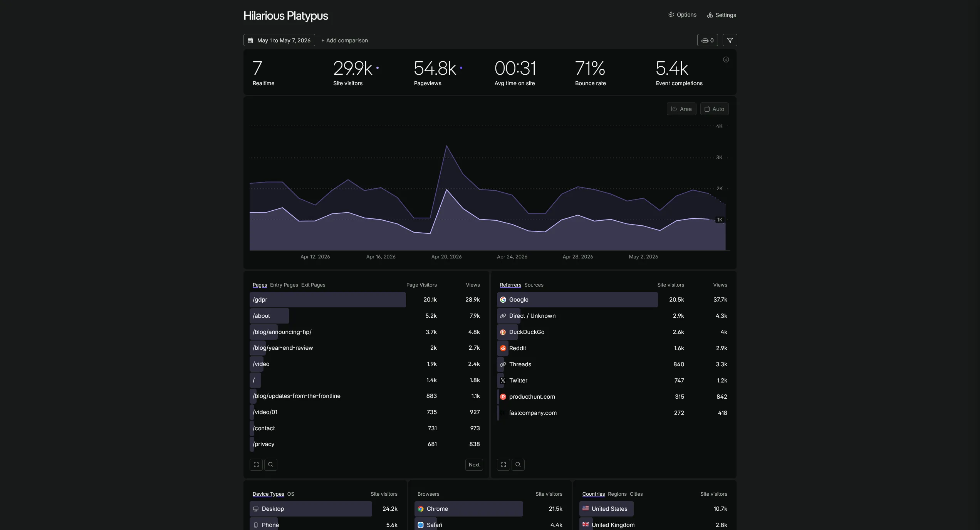Click the /privacy page row
The image size is (980, 530).
point(366,444)
